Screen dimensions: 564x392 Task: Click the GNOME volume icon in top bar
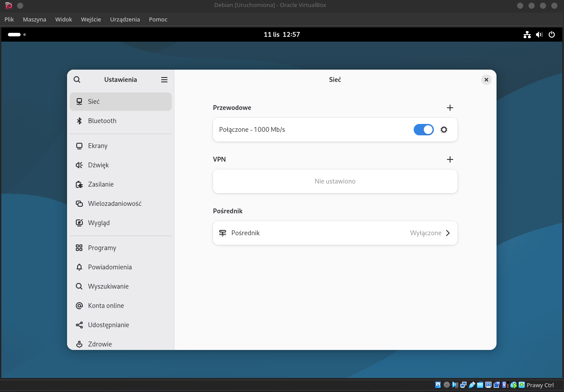(x=539, y=35)
